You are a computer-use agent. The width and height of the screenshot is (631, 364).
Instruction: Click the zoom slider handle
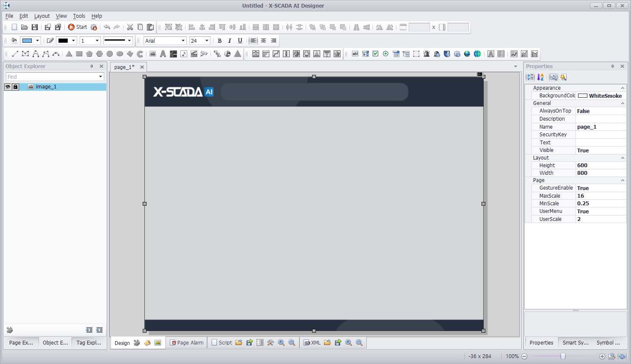click(x=563, y=356)
